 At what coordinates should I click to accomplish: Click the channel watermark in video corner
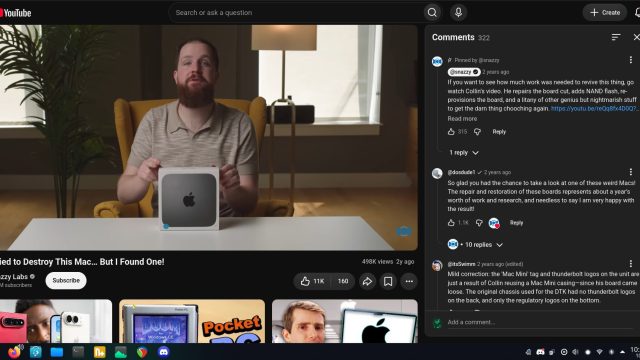pyautogui.click(x=404, y=231)
